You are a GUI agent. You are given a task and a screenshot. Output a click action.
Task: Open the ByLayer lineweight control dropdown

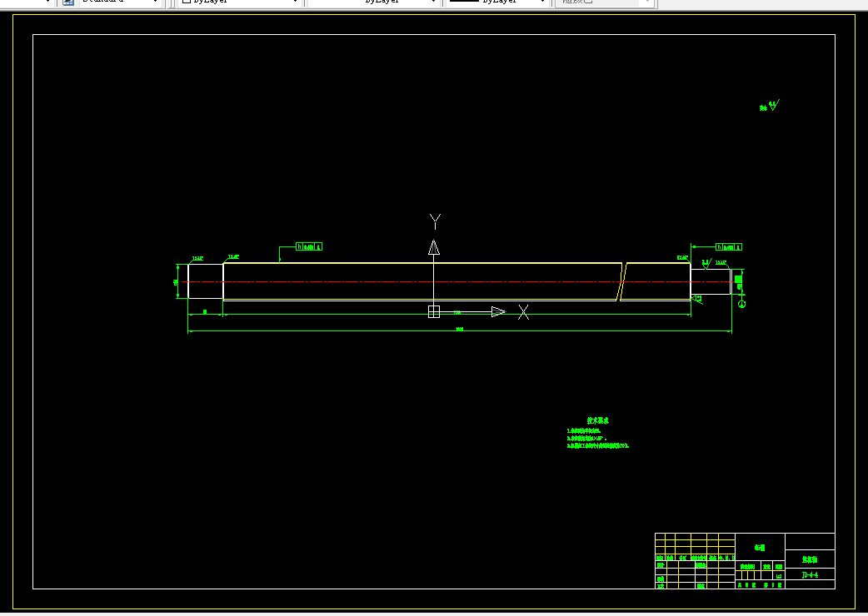point(496,2)
